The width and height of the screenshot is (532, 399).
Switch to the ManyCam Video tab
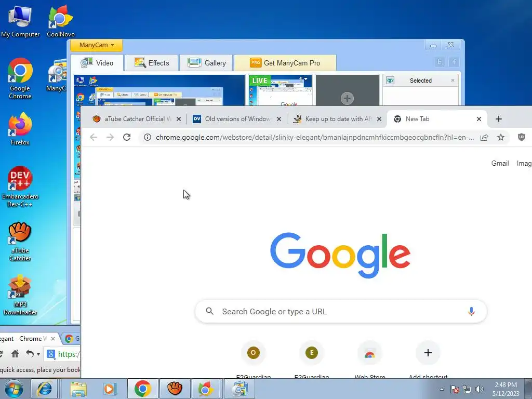click(97, 63)
